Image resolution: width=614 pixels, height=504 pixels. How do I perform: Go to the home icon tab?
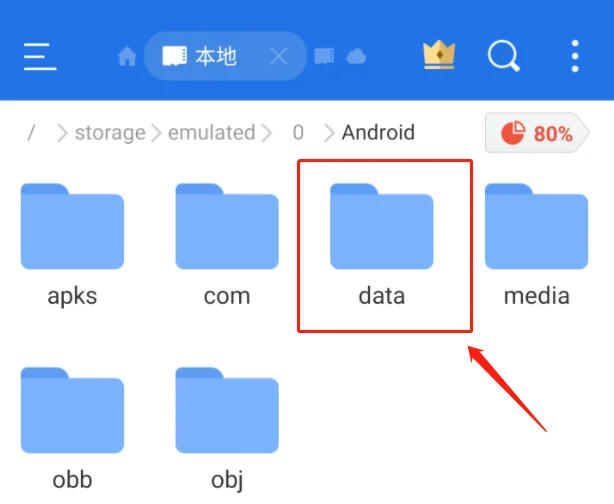pos(127,56)
